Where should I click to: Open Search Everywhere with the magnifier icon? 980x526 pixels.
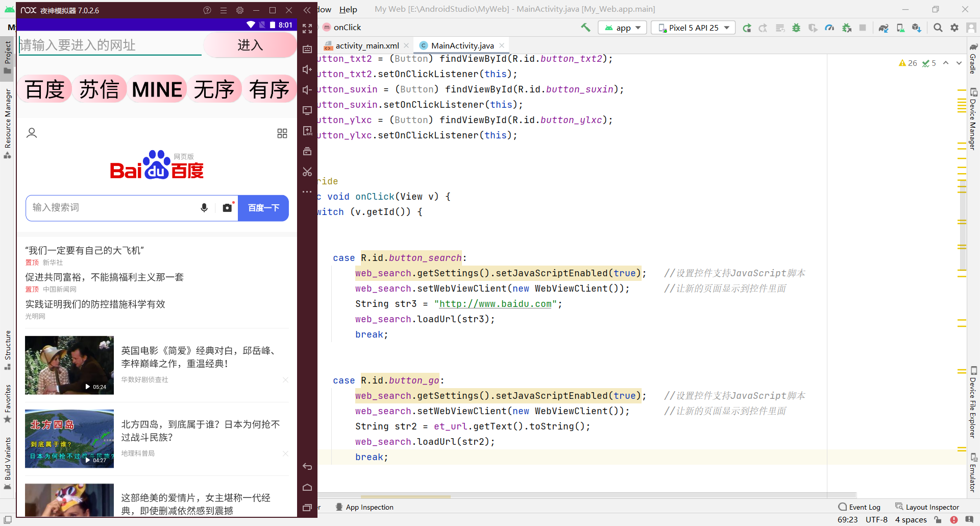[938, 28]
